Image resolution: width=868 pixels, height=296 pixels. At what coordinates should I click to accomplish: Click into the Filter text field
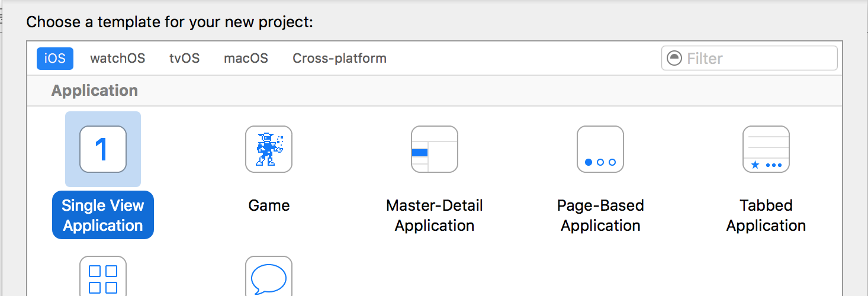tap(758, 59)
